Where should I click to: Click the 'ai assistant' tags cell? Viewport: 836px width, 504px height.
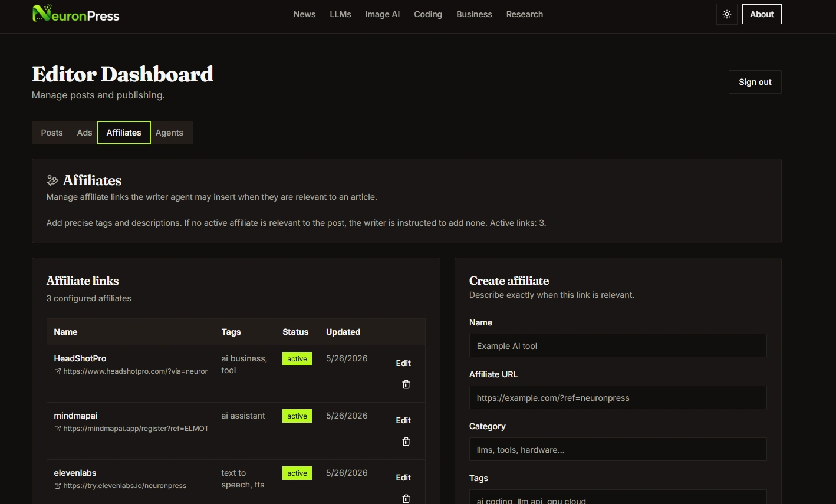coord(243,416)
